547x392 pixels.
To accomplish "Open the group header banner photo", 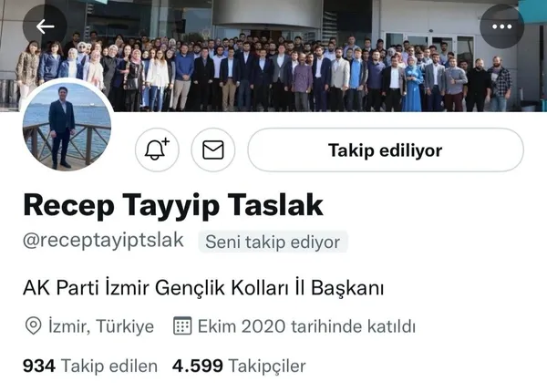I will [x=273, y=56].
